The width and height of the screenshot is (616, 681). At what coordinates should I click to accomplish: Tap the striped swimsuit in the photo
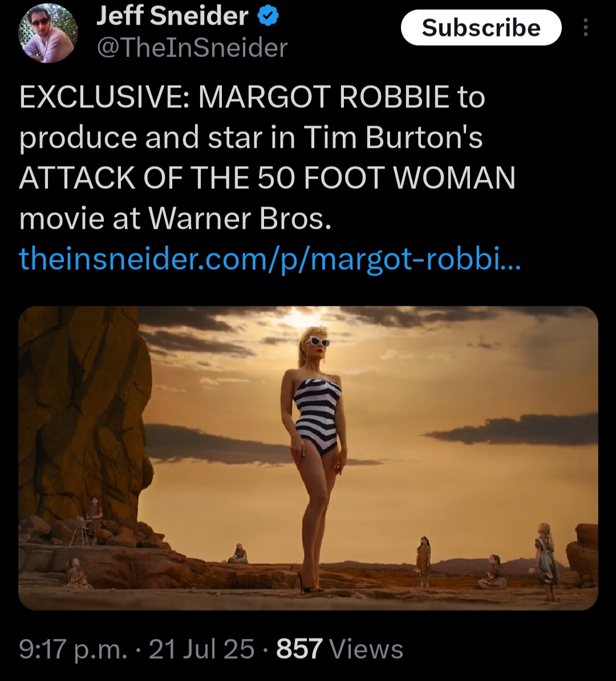point(317,414)
